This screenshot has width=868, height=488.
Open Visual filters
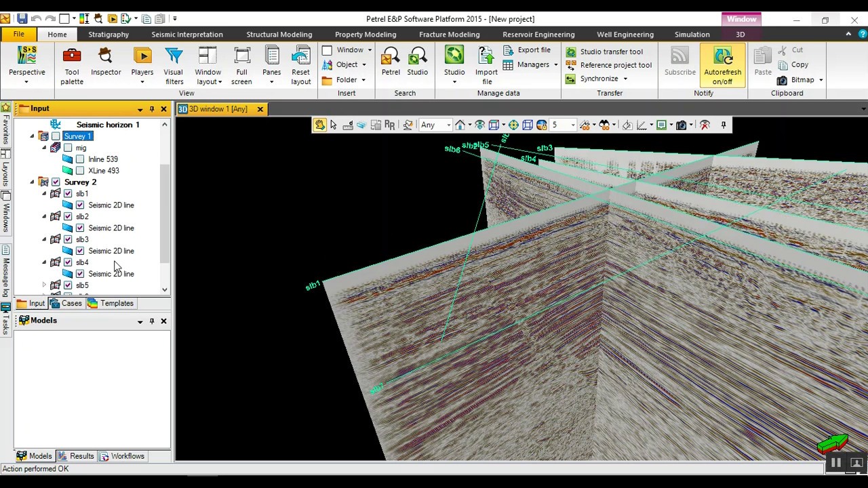click(x=174, y=66)
